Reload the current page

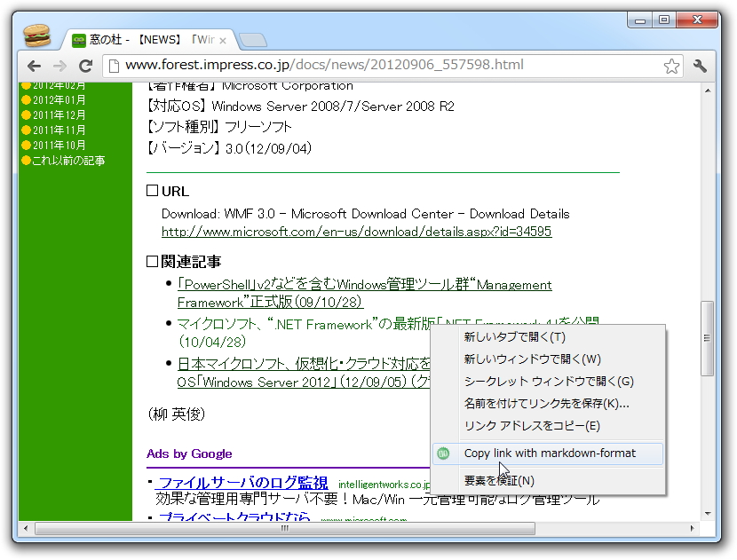85,66
